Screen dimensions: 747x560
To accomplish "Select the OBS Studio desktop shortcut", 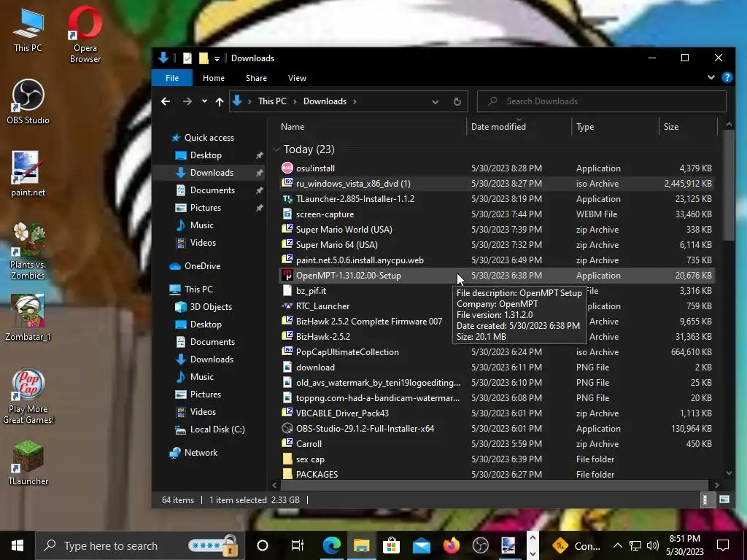I will coord(28,102).
